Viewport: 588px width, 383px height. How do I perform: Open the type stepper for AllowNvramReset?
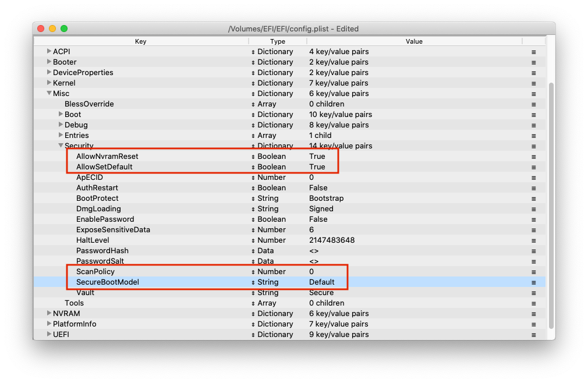253,157
